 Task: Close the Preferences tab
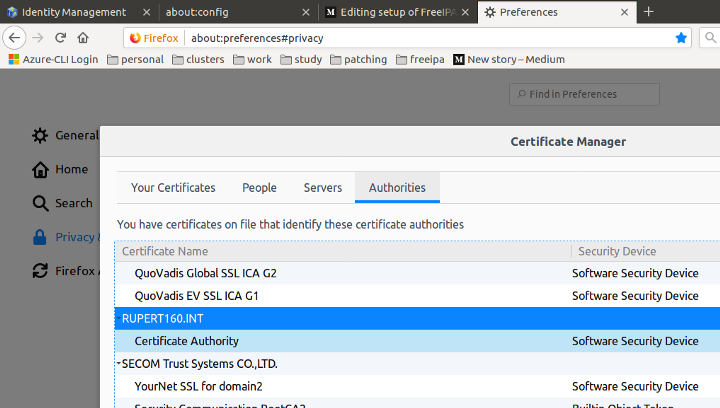click(624, 12)
